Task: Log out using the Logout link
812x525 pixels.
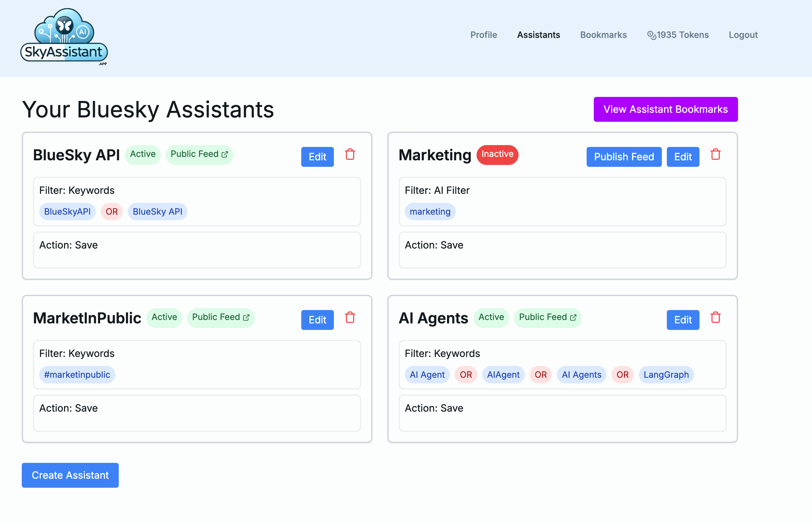Action: [x=743, y=35]
